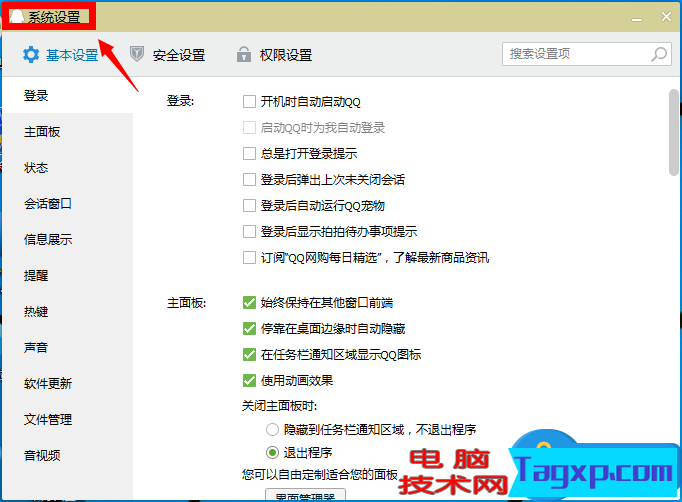Click the QQ penguin icon in the title bar
The image size is (682, 502).
(x=17, y=17)
